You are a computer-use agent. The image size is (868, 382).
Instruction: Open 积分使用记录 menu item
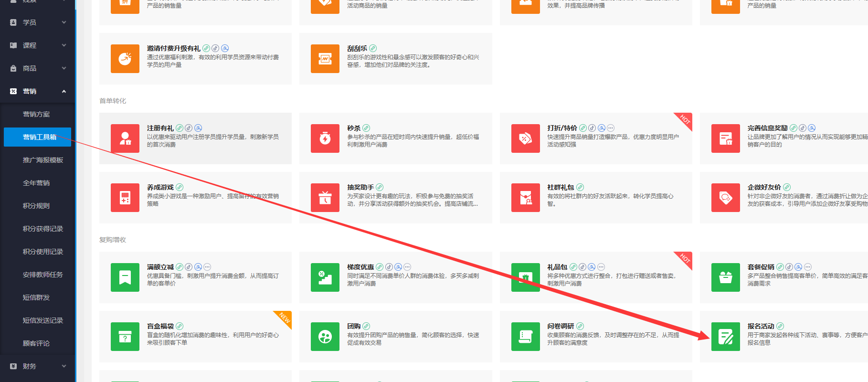point(43,252)
